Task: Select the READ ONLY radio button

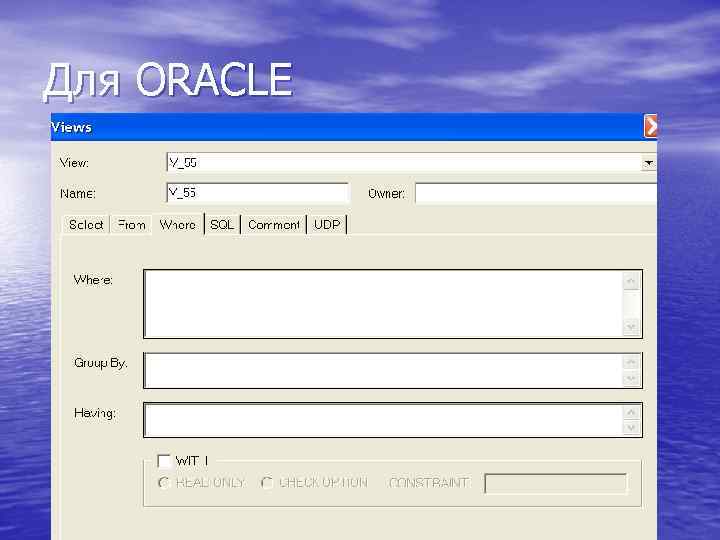Action: [x=164, y=483]
